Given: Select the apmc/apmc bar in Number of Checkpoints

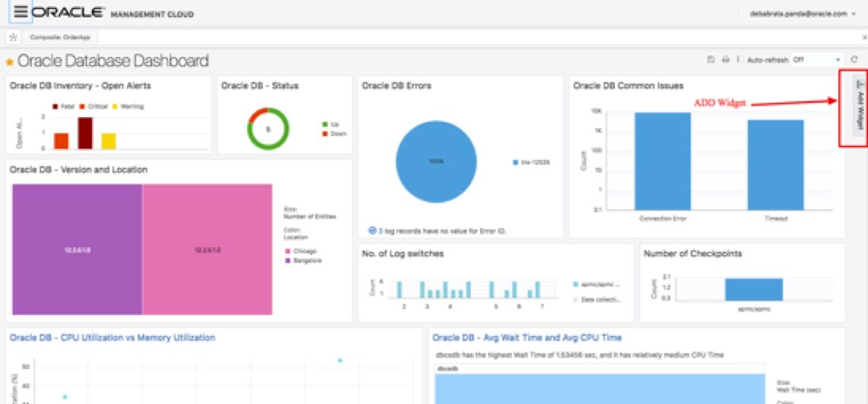Looking at the screenshot, I should pyautogui.click(x=754, y=289).
